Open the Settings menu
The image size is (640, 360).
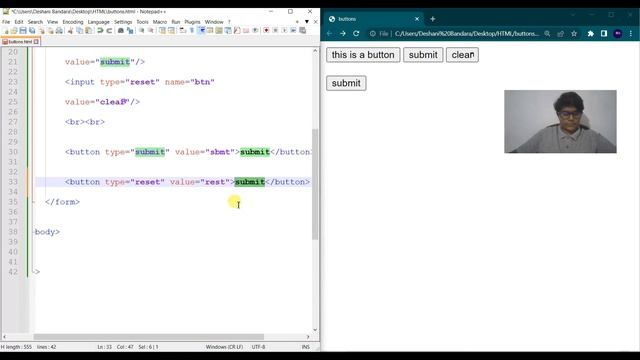(x=123, y=22)
